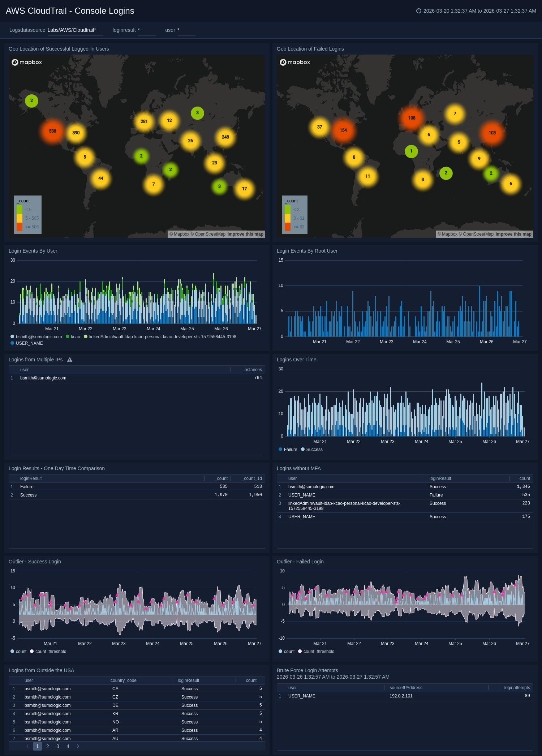
Task: Click the red >= 506 legend swatch
Action: (x=20, y=227)
